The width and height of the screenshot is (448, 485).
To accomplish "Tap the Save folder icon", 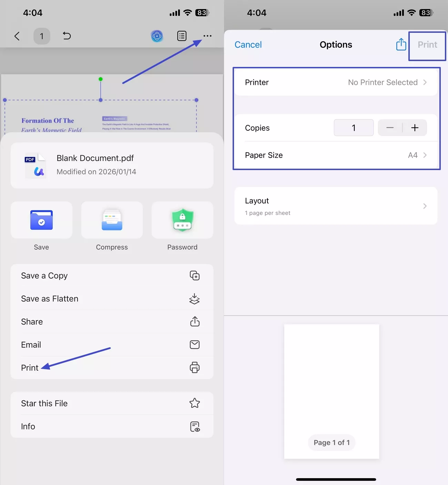I will tap(41, 220).
